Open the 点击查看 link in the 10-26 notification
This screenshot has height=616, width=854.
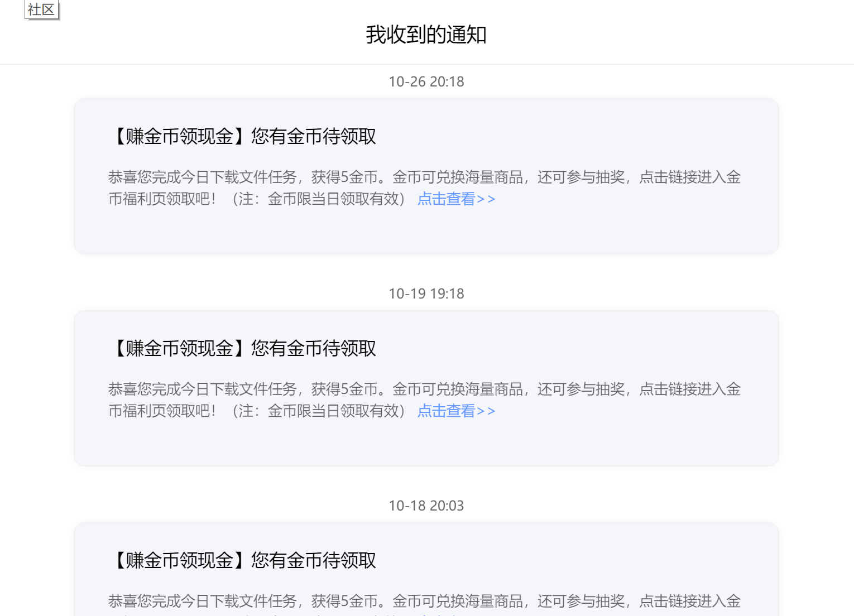pyautogui.click(x=456, y=199)
